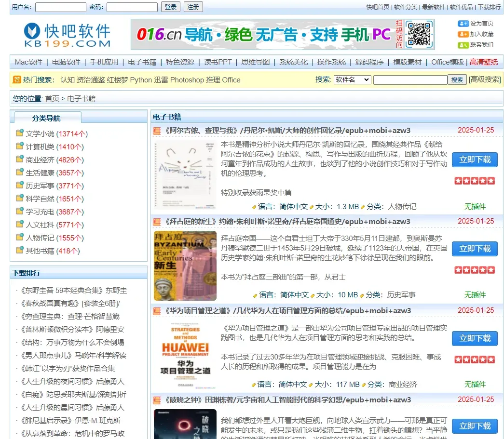Open 《阿尔吉侬、查理与我》 book cover thumbnail
This screenshot has width=504, height=439.
pos(185,175)
